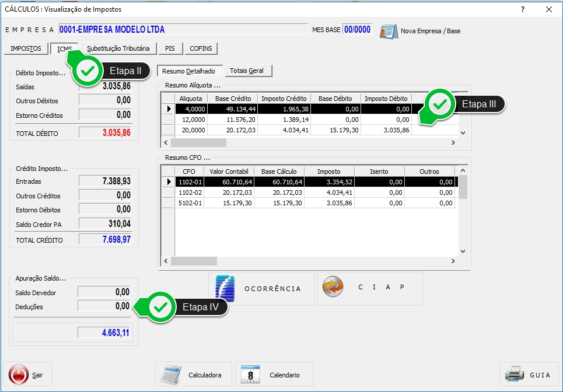Click the OCORRÊNCIA blue striped icon
This screenshot has height=392, width=563.
(225, 288)
